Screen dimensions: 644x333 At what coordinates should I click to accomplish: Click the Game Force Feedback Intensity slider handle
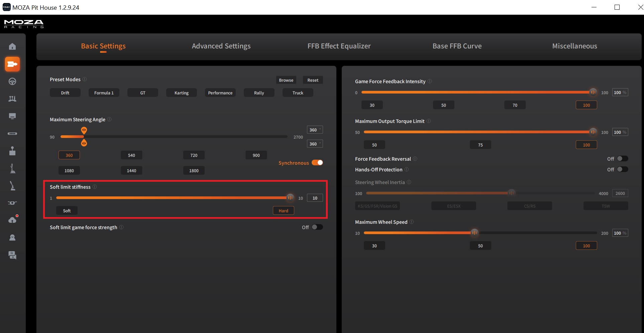point(593,92)
